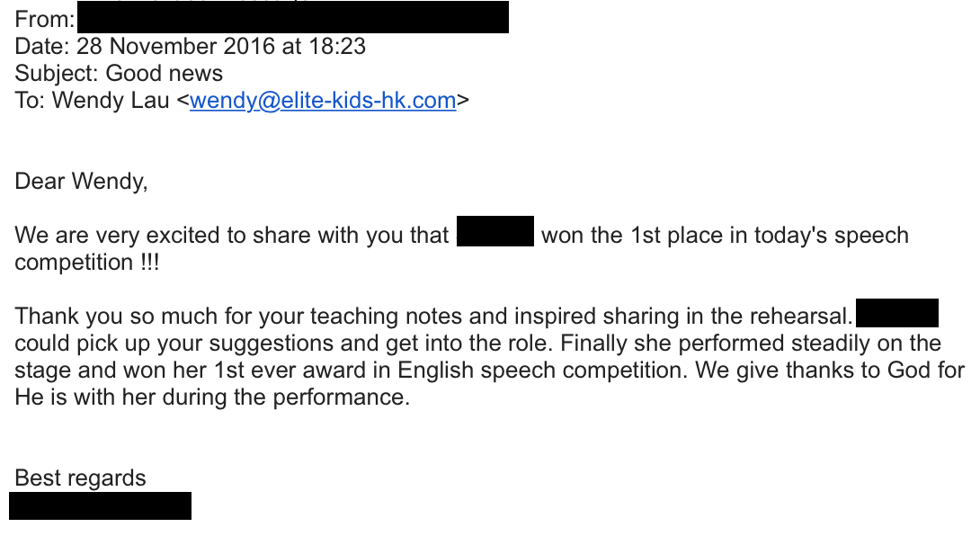This screenshot has height=536, width=980.
Task: Select the 'Subject: Good news' line
Action: point(119,73)
